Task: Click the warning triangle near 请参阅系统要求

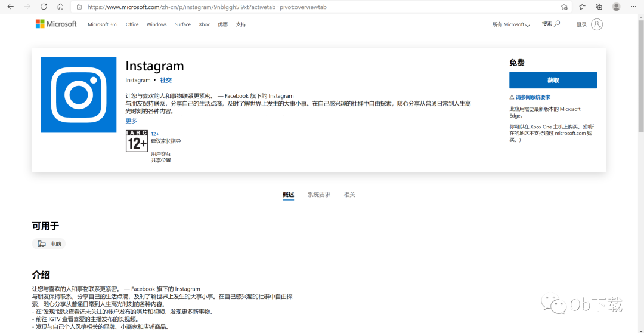Action: point(512,97)
